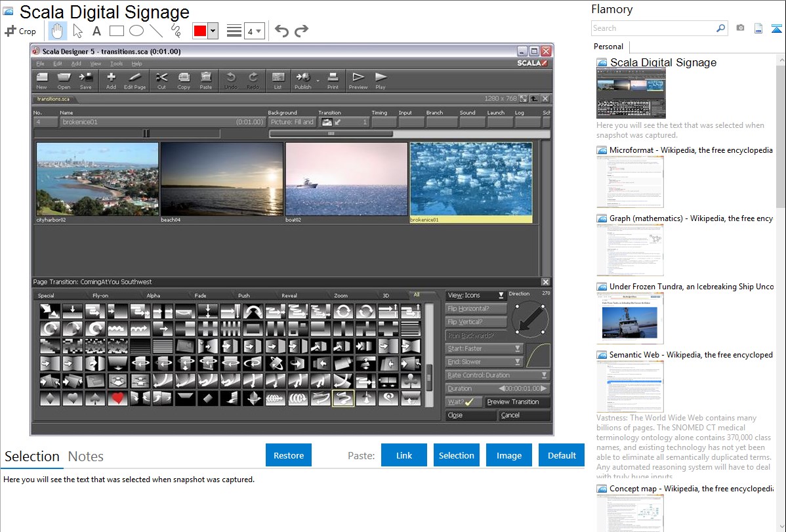786x532 pixels.
Task: Undo the last annotation
Action: coord(281,31)
